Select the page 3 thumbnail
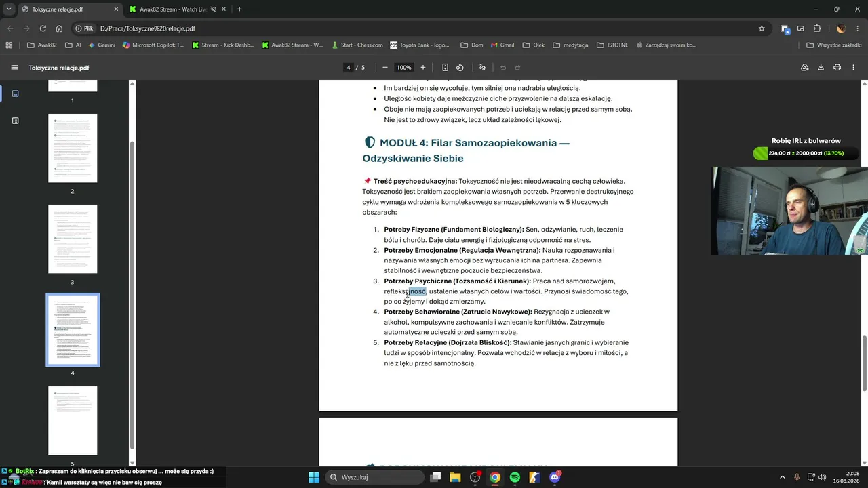Screen dimensions: 868x488 (73, 239)
